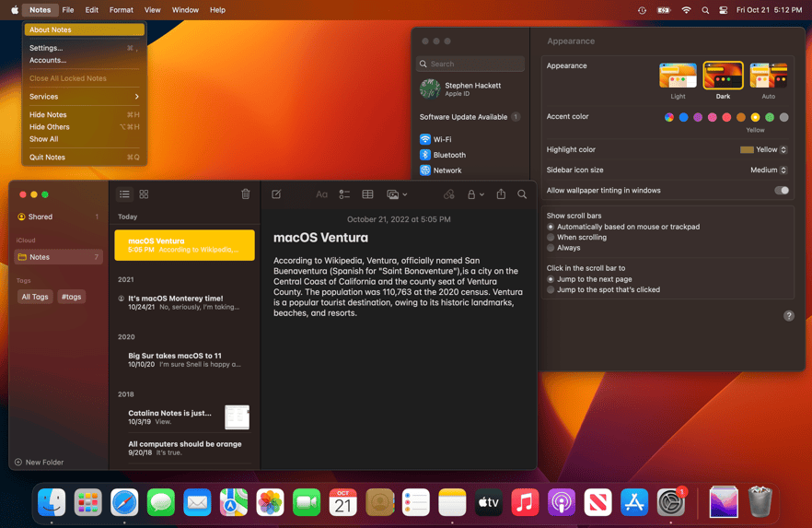Share the note with share icon
The width and height of the screenshot is (812, 528).
click(501, 194)
